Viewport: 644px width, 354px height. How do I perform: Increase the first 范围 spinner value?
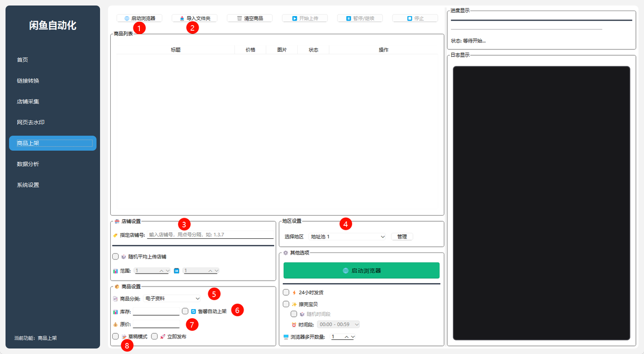point(162,271)
